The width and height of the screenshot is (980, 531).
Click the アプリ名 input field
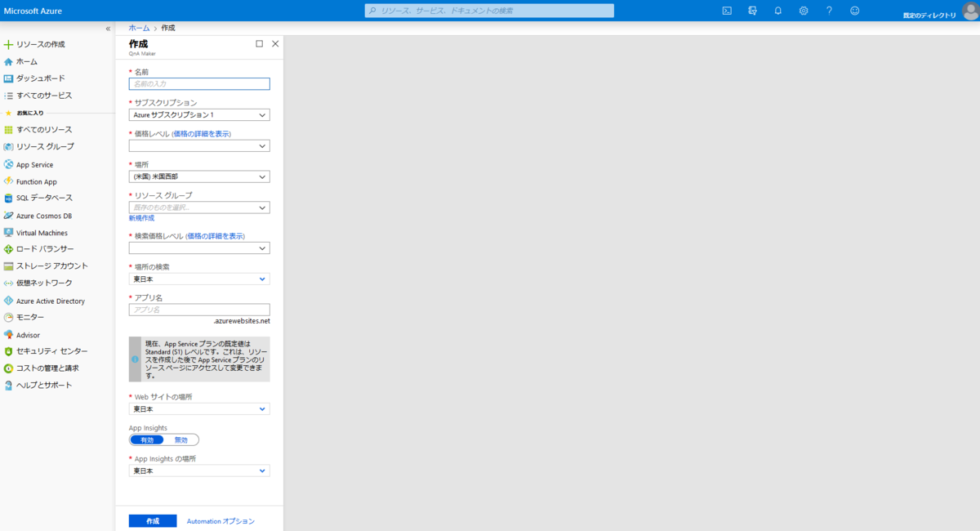(x=199, y=310)
